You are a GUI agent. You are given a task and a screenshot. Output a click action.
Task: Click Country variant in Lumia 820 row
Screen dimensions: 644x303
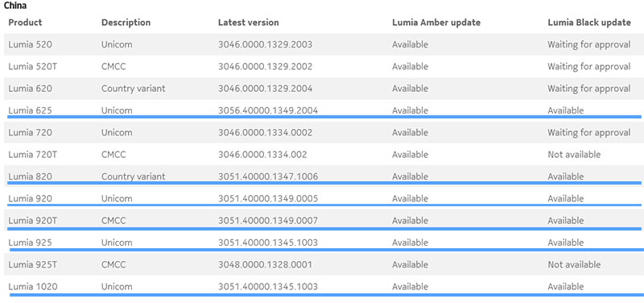pyautogui.click(x=134, y=176)
